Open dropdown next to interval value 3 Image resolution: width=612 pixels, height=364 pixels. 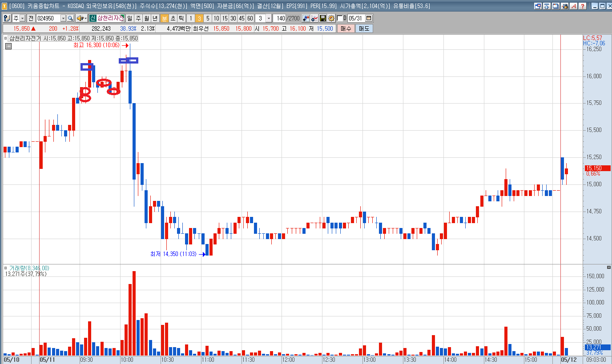(269, 18)
